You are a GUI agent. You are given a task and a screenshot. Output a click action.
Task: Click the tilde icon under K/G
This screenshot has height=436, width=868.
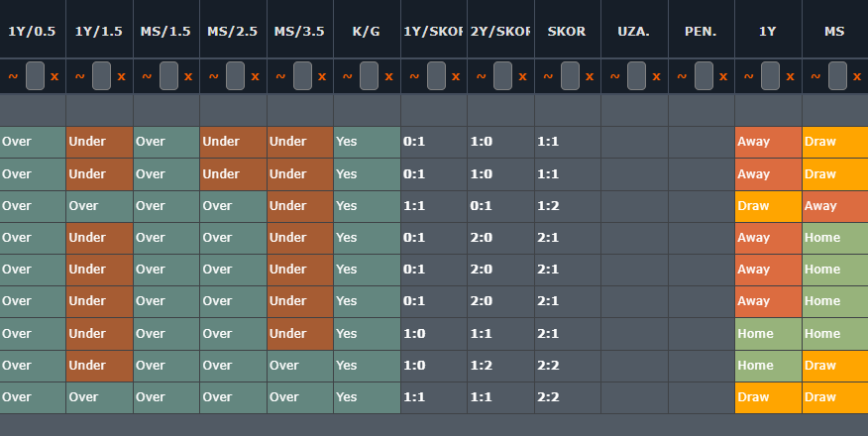tap(347, 76)
